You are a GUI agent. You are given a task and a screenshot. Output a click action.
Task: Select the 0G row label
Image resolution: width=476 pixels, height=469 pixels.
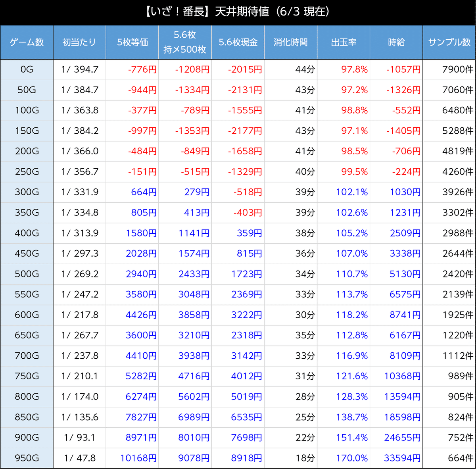click(27, 70)
